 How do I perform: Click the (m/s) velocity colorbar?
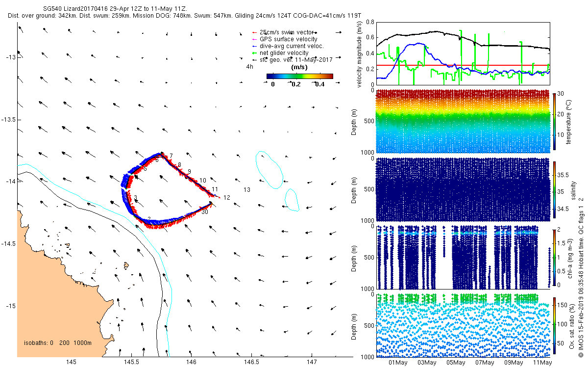(299, 76)
